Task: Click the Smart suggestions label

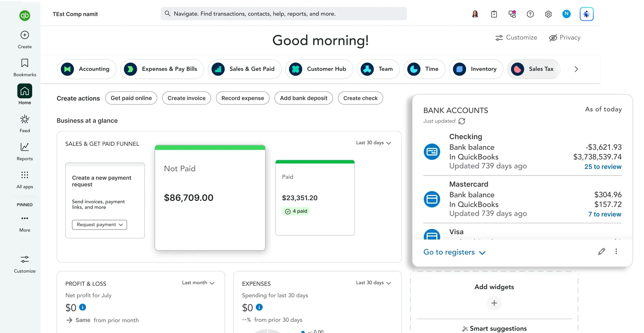Action: click(498, 329)
